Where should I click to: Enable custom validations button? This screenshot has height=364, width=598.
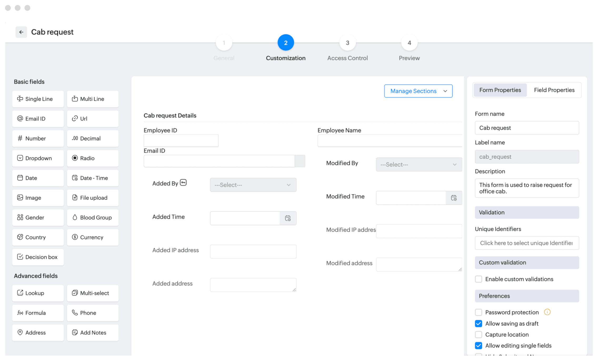[x=479, y=279]
